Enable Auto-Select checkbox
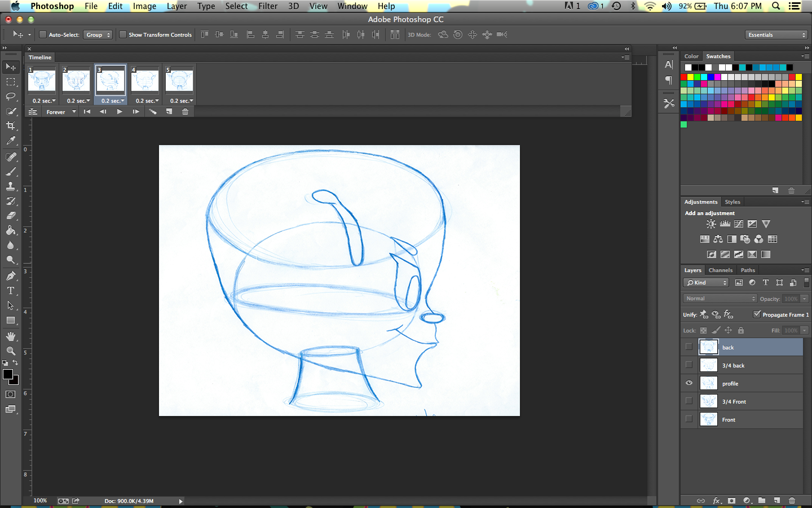Image resolution: width=812 pixels, height=508 pixels. pos(43,34)
